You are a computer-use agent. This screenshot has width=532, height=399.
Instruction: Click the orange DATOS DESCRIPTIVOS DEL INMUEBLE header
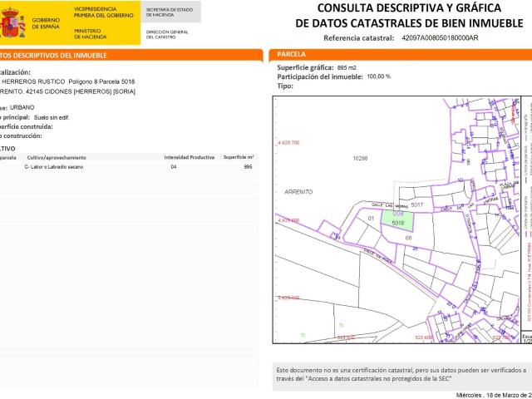click(x=131, y=56)
